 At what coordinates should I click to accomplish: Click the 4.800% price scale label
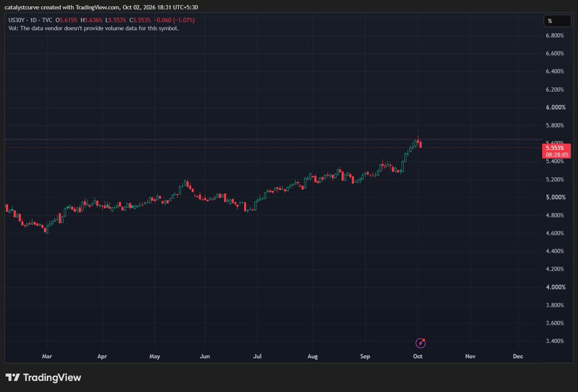click(555, 215)
